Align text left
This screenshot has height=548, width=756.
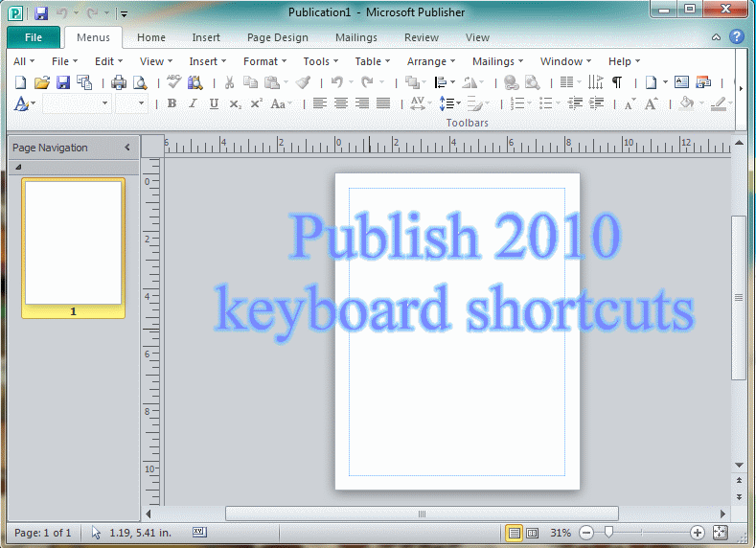click(x=320, y=103)
